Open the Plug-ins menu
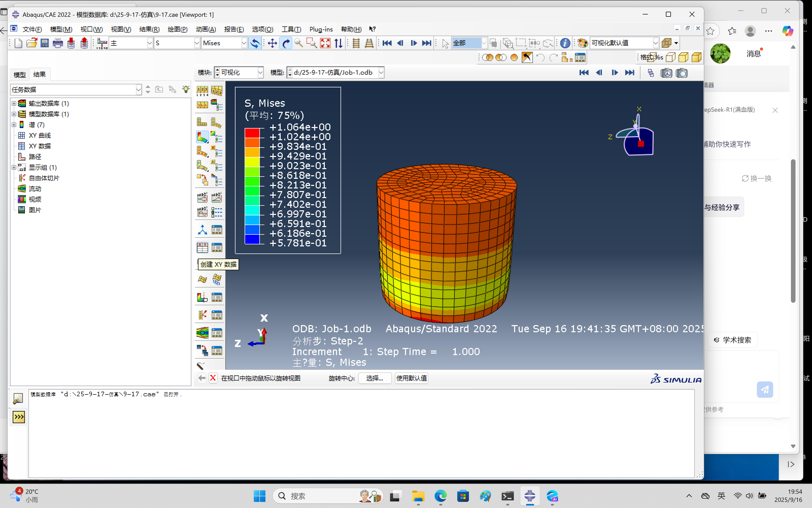This screenshot has width=812, height=508. click(x=321, y=29)
